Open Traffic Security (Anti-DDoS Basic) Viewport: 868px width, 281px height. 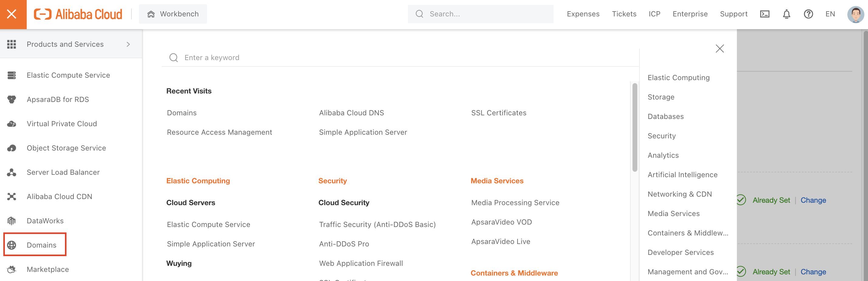click(377, 225)
